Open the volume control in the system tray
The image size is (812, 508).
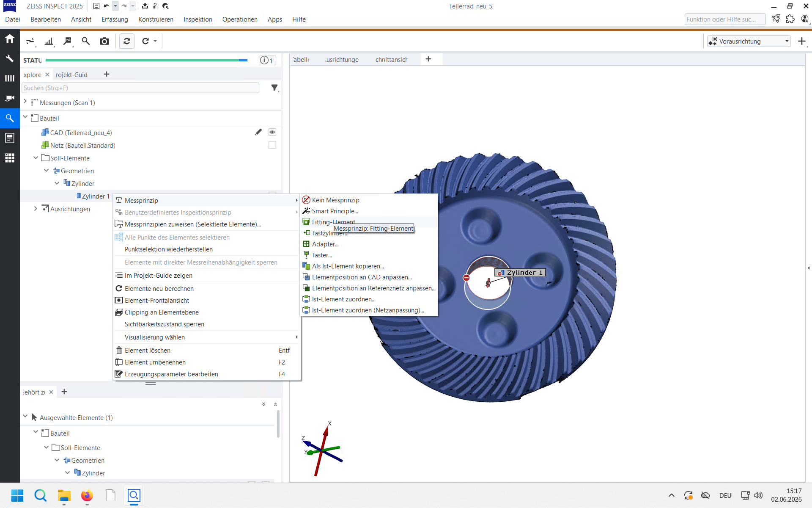758,495
